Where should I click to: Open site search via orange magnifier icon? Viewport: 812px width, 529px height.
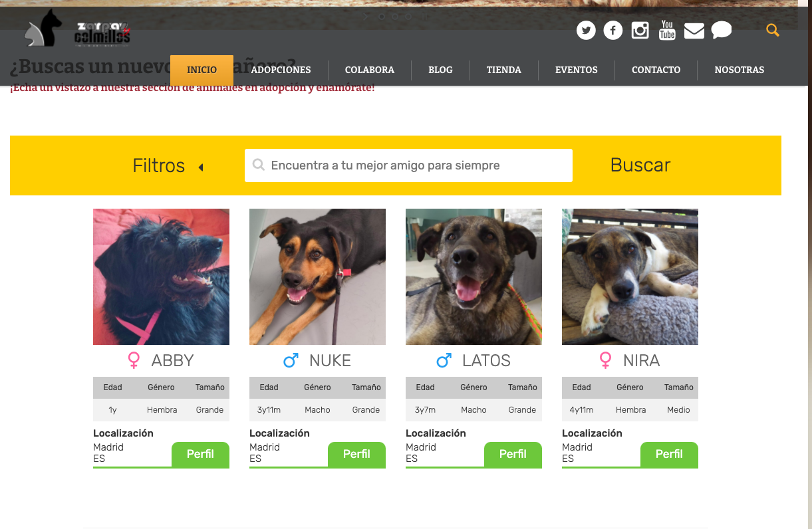772,30
